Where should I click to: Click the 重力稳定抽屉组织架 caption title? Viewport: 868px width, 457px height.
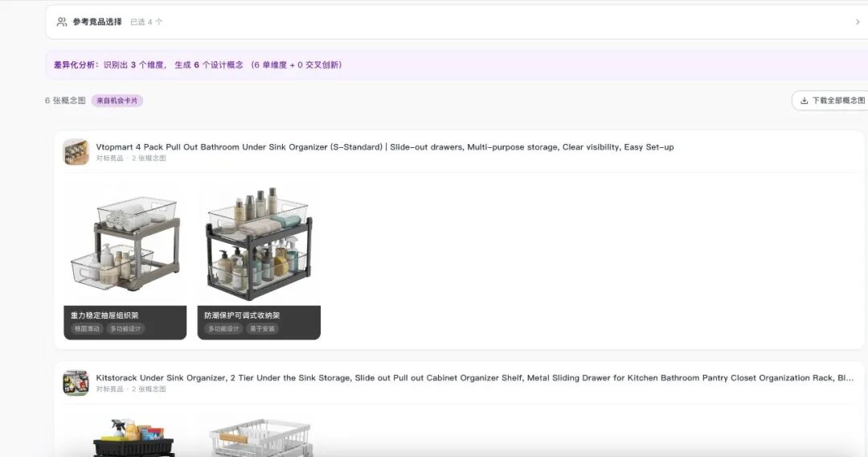(x=104, y=315)
